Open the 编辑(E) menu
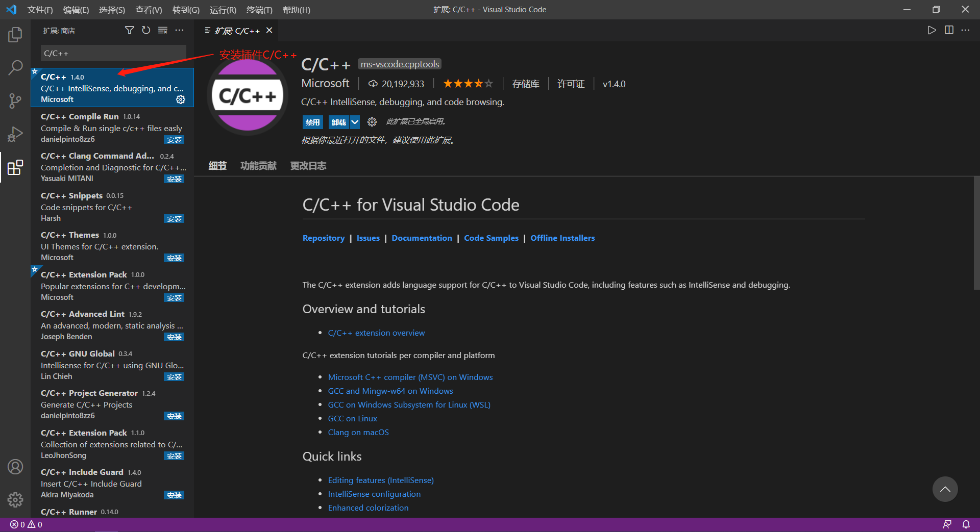 (76, 10)
